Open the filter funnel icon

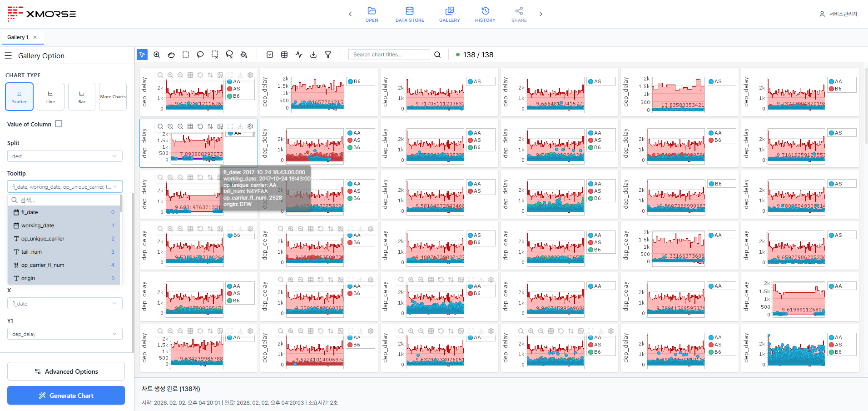click(328, 55)
